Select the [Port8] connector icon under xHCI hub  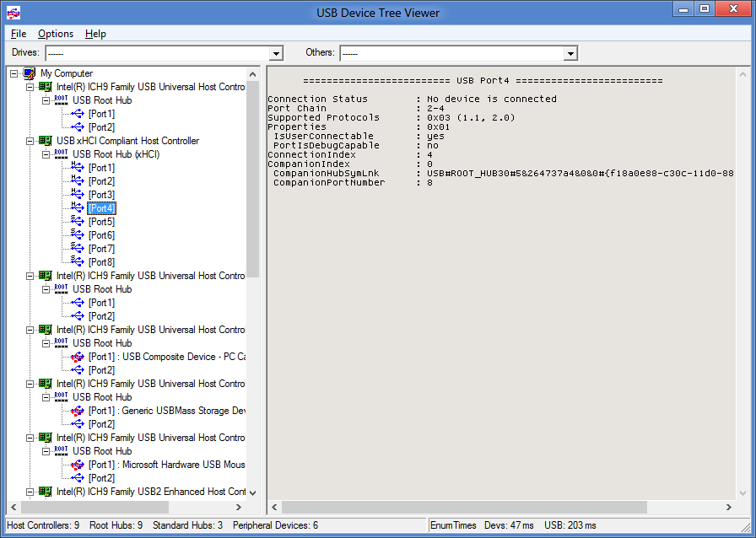tap(76, 261)
